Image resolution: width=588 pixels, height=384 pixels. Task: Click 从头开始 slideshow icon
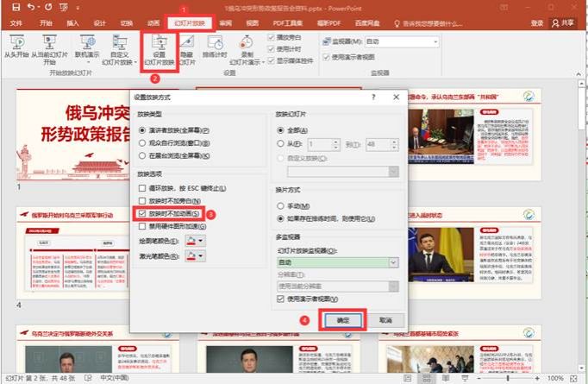click(x=16, y=42)
